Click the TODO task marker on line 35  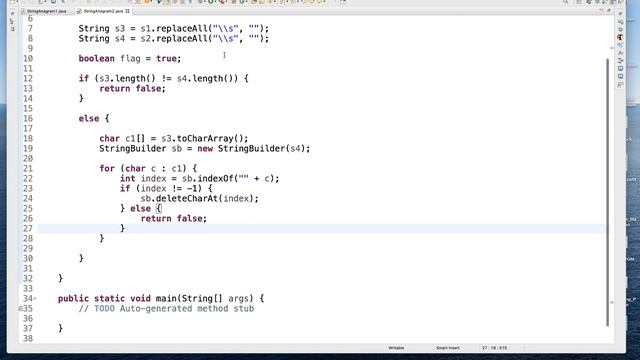[20, 309]
